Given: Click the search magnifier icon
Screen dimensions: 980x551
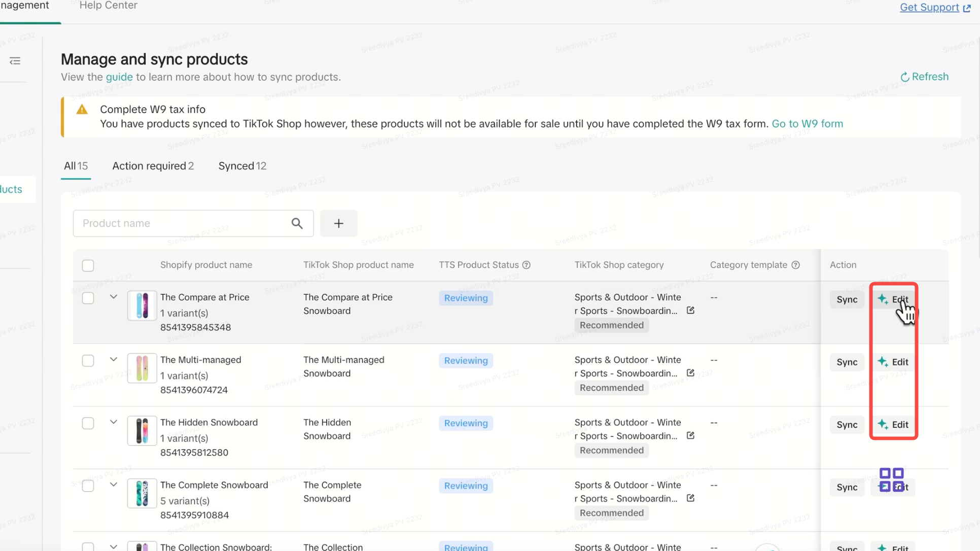Looking at the screenshot, I should coord(297,223).
